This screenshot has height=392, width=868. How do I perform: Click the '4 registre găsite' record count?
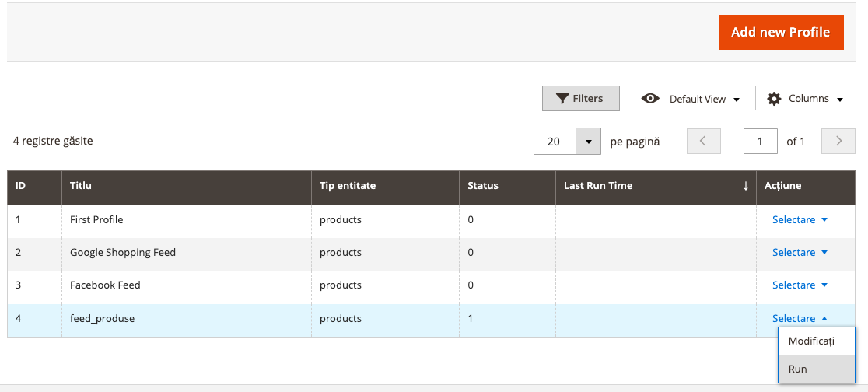pos(53,142)
